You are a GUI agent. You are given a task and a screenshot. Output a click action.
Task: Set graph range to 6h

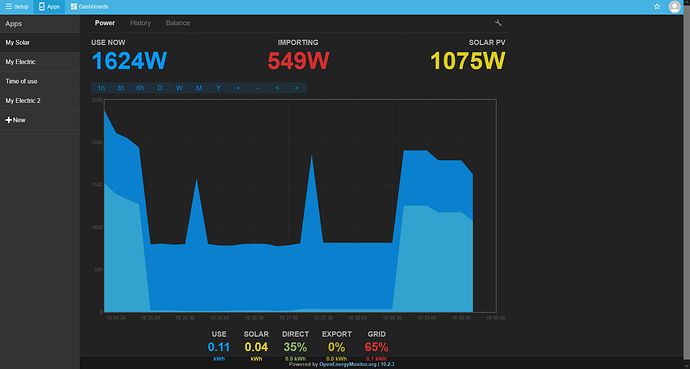[140, 88]
